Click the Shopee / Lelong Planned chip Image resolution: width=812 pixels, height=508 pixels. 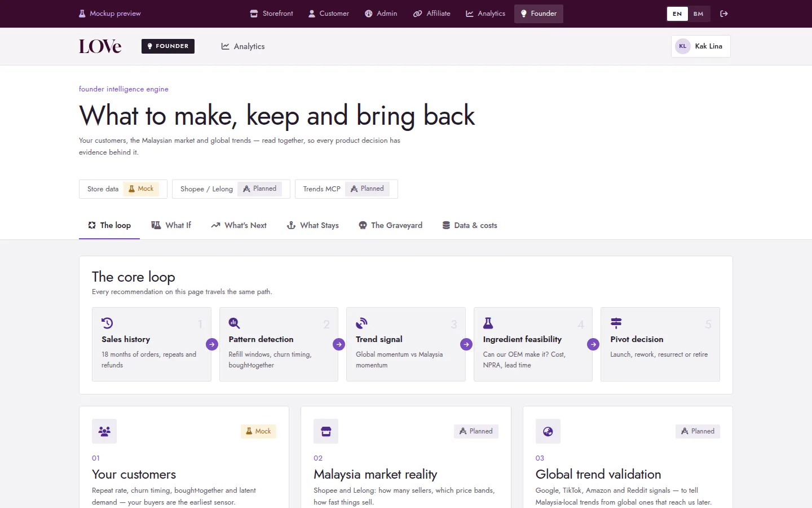[x=231, y=189]
